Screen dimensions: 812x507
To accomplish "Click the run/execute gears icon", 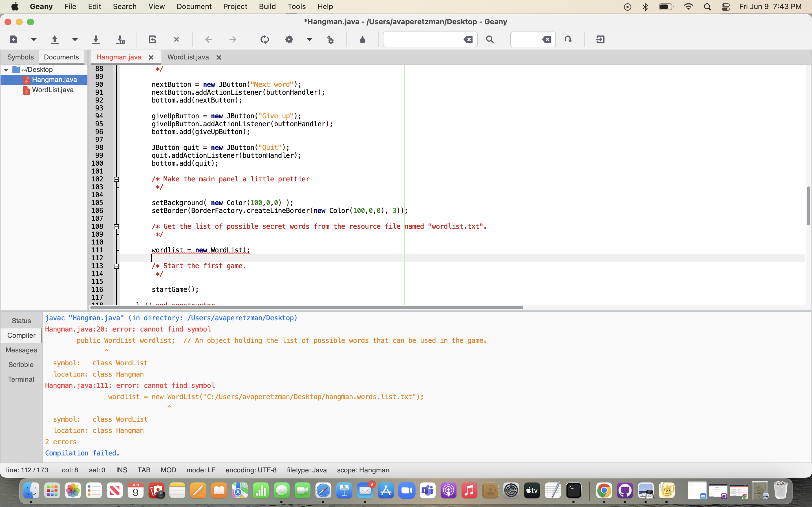I will click(x=330, y=39).
